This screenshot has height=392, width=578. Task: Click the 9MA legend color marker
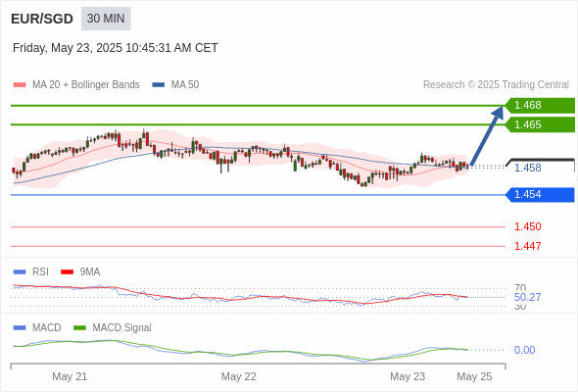click(x=67, y=272)
